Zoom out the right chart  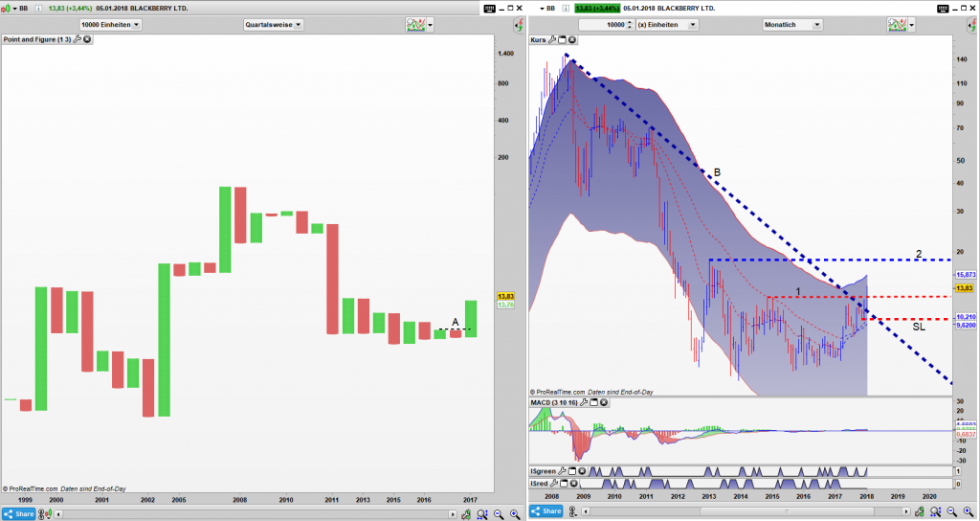point(952,511)
